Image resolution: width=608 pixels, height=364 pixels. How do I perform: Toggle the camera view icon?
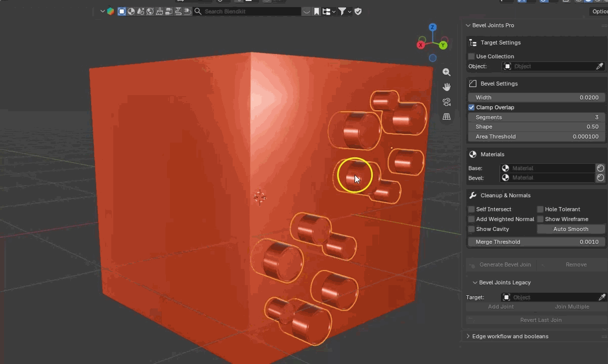click(x=446, y=102)
